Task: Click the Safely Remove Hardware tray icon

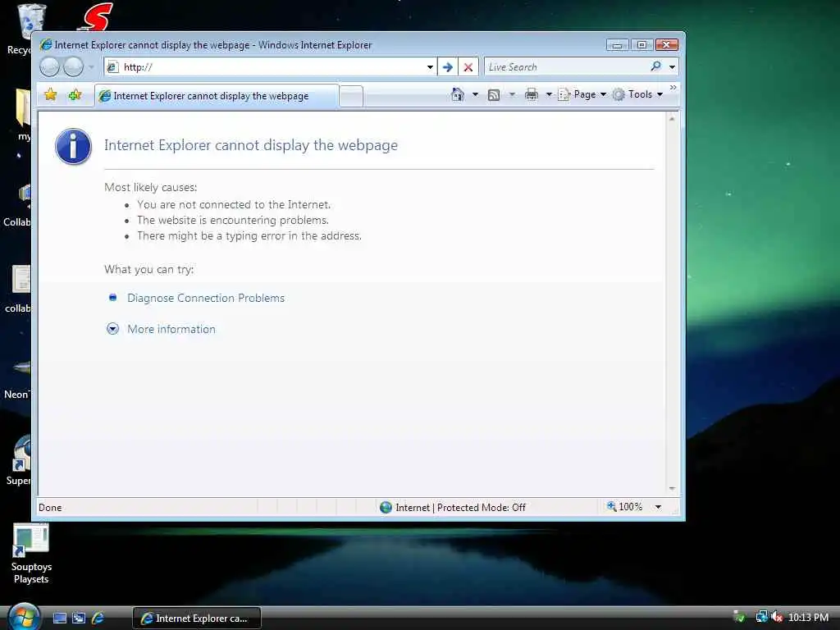Action: [739, 617]
